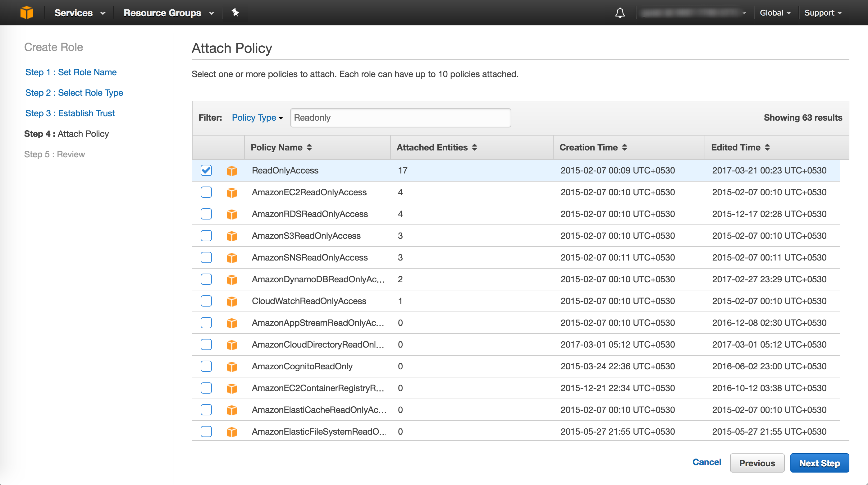Image resolution: width=868 pixels, height=485 pixels.
Task: Click the policy icon beside AmazonS3ReadOnlyAccess
Action: [x=232, y=236]
